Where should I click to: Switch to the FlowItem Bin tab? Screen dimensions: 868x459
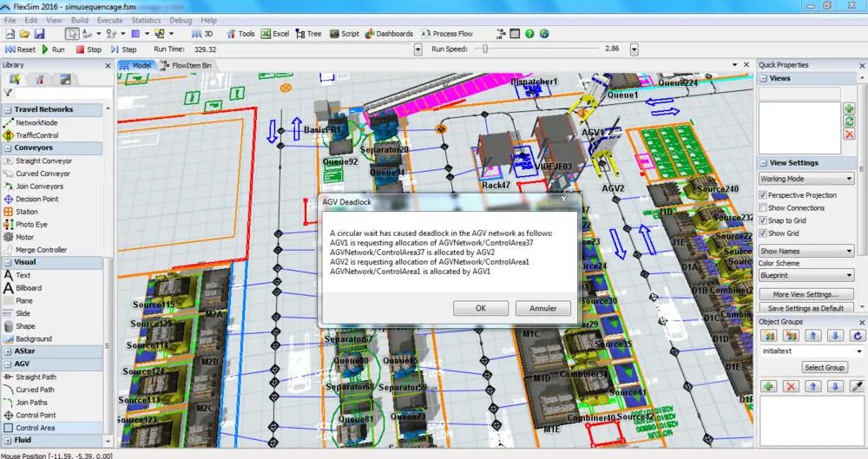coord(187,65)
